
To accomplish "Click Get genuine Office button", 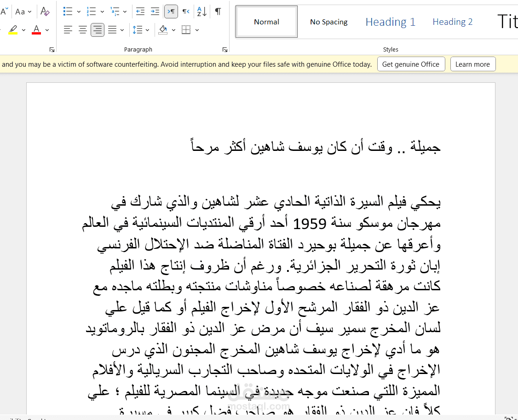I will tap(411, 64).
